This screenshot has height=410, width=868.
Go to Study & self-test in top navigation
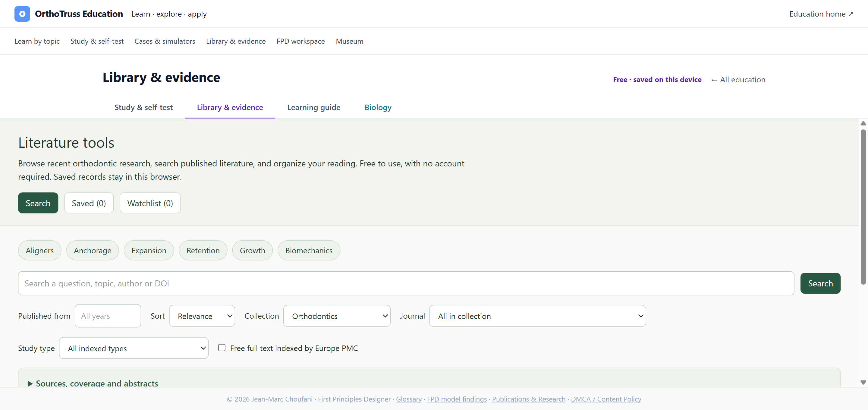click(x=97, y=41)
